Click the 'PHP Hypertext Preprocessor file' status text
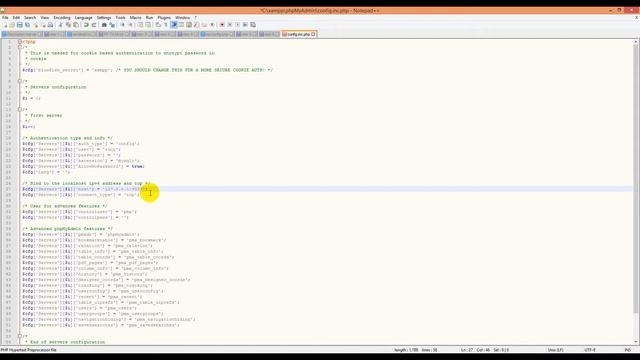Image resolution: width=640 pixels, height=360 pixels. click(29, 350)
